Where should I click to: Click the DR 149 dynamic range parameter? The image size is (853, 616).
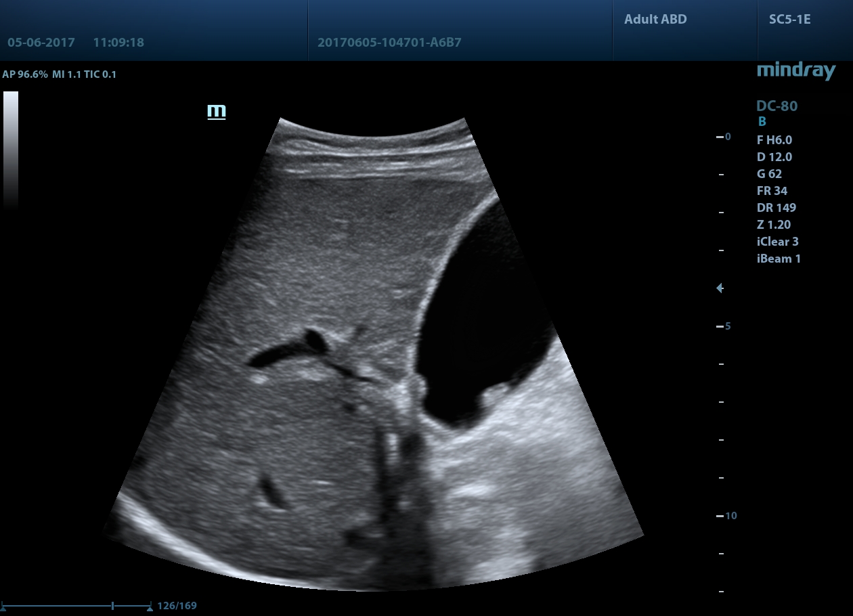[776, 208]
